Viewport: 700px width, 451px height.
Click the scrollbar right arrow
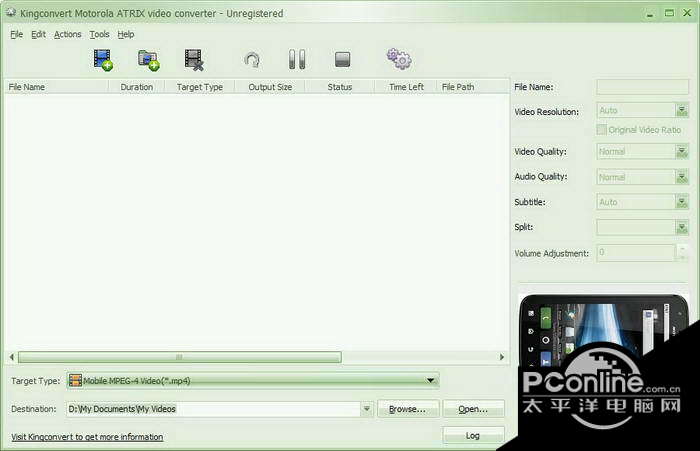tap(502, 357)
